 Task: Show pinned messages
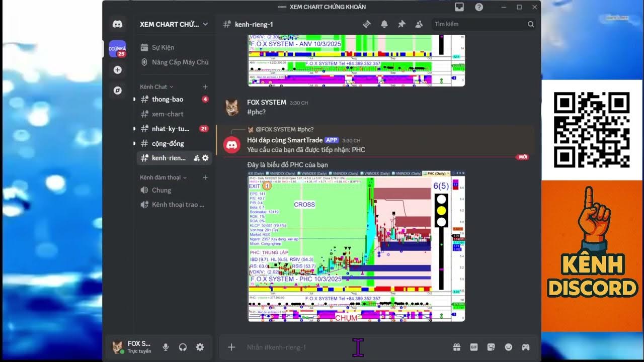pyautogui.click(x=401, y=24)
